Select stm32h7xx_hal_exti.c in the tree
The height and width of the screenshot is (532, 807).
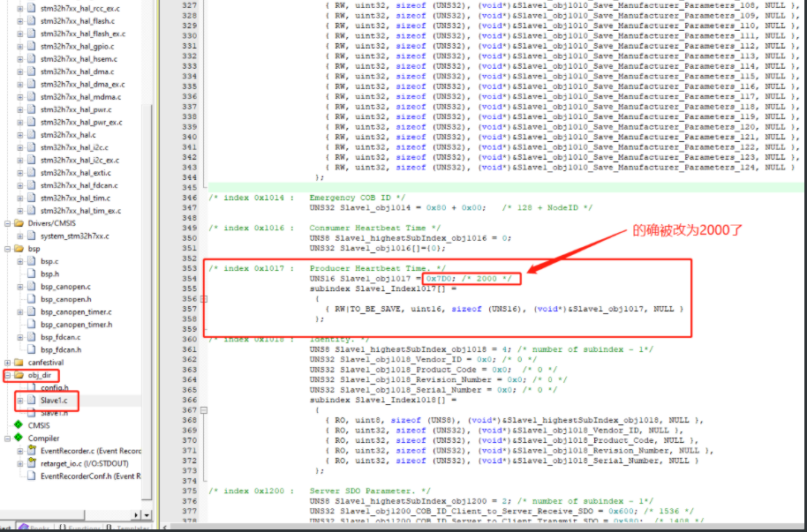coord(76,173)
